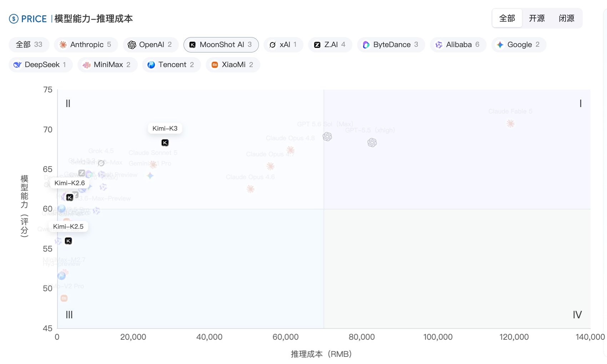Toggle the OpenAI vendor filter
Screen dimensions: 607x364
click(x=151, y=45)
